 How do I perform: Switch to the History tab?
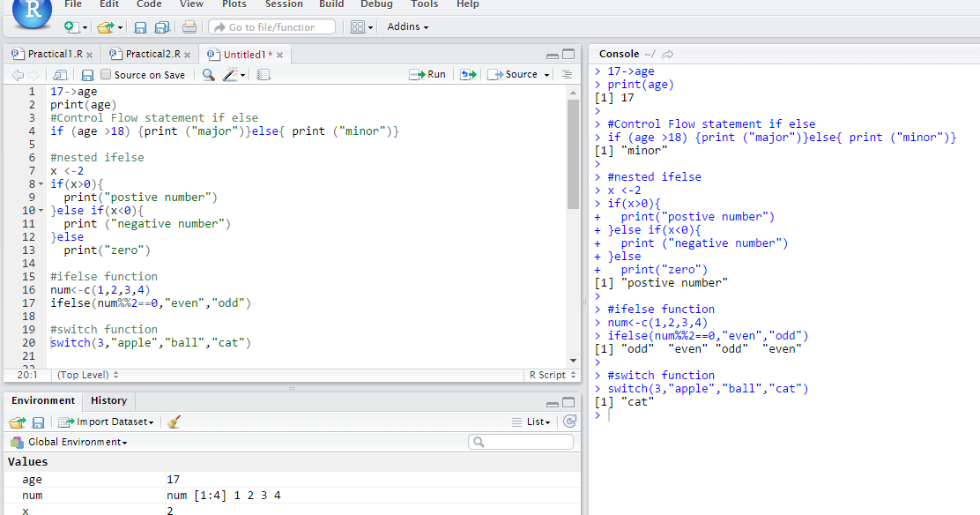(x=108, y=400)
